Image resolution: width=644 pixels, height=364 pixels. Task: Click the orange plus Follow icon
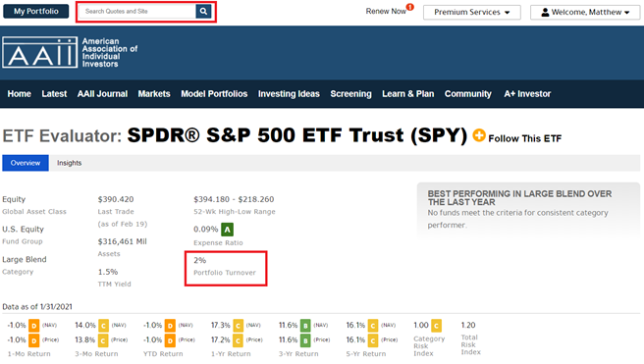pos(479,135)
